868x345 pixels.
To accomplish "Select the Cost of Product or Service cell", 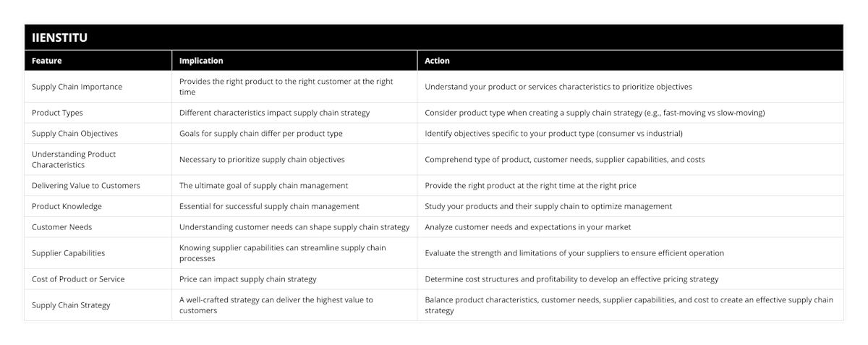I will 78,279.
